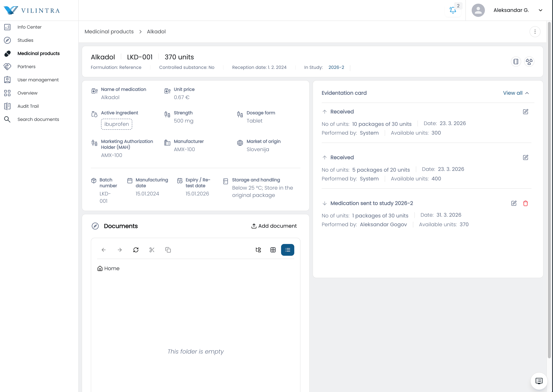553x392 pixels.
Task: Navigate to User management
Action: (x=38, y=80)
